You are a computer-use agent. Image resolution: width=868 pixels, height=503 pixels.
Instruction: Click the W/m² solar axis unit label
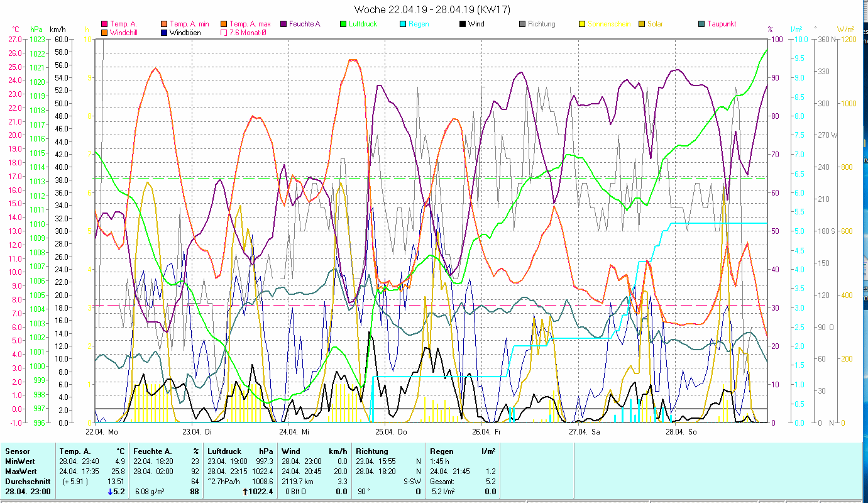point(845,29)
